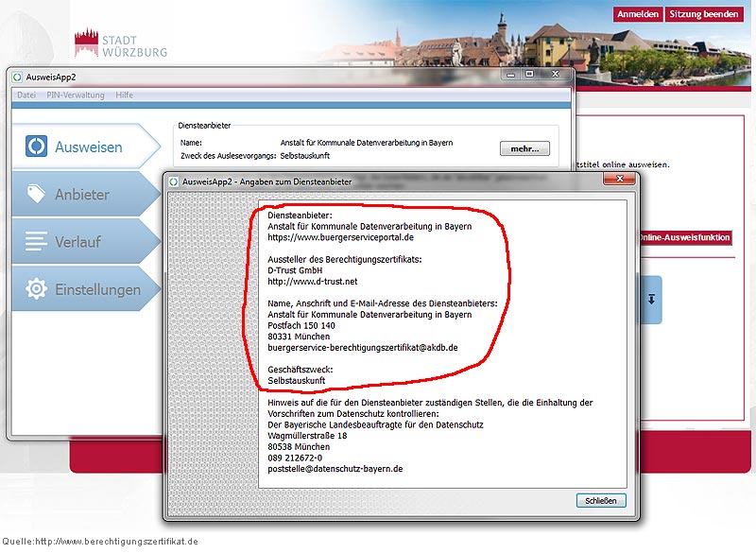Minimize the AusweisApp2 main window
Screen dimensions: 756x553
pos(511,75)
